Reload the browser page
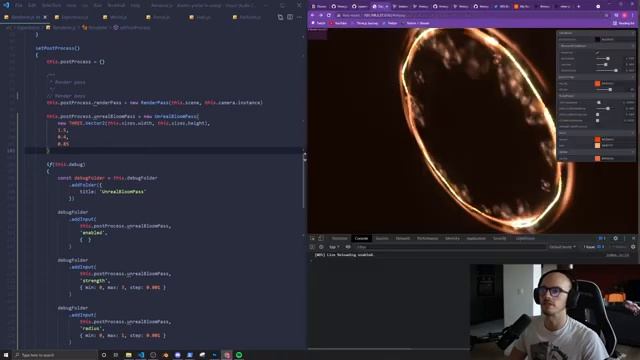Screen dimensions: 640x360 pyautogui.click(x=329, y=15)
